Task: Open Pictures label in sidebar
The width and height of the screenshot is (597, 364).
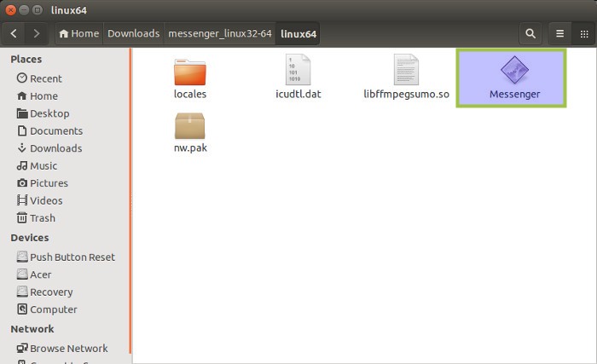Action: coord(49,183)
